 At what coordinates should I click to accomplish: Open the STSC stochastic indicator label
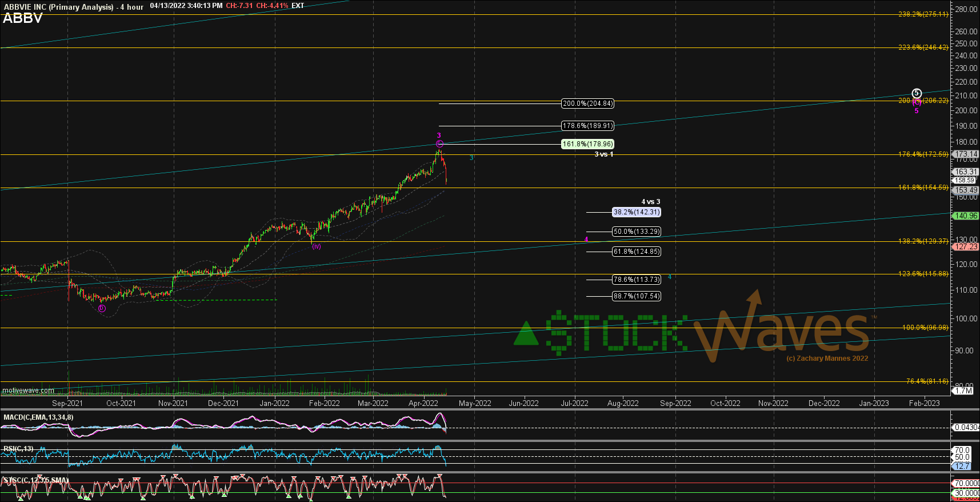[x=35, y=480]
